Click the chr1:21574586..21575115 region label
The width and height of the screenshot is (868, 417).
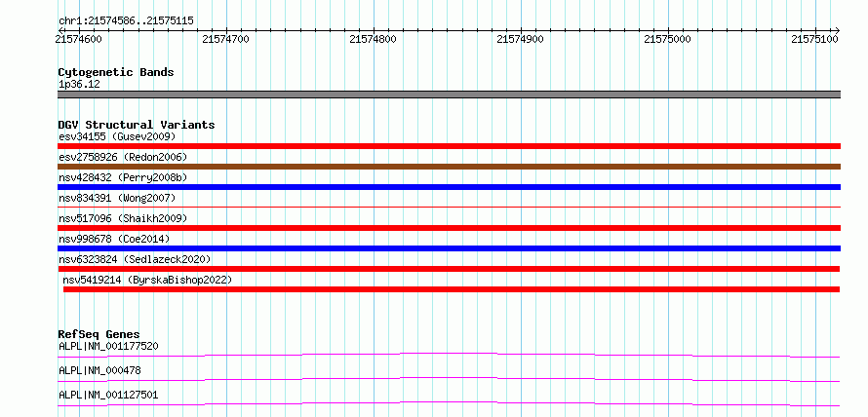tap(126, 21)
